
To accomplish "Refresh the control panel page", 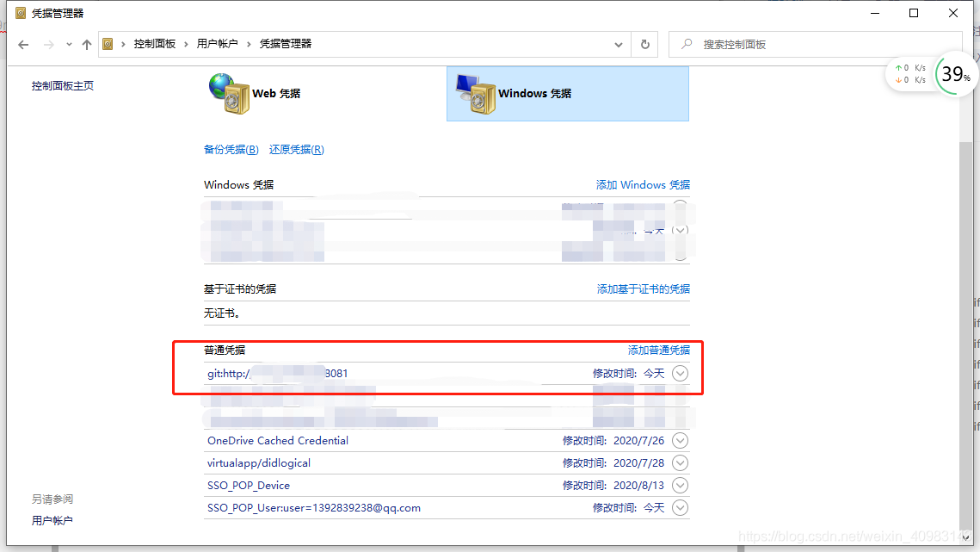I will click(x=645, y=45).
